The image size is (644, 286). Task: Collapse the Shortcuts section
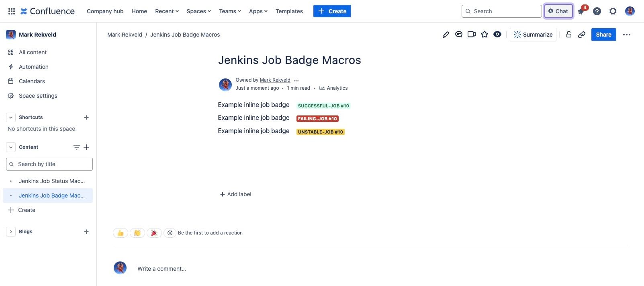[x=11, y=117]
